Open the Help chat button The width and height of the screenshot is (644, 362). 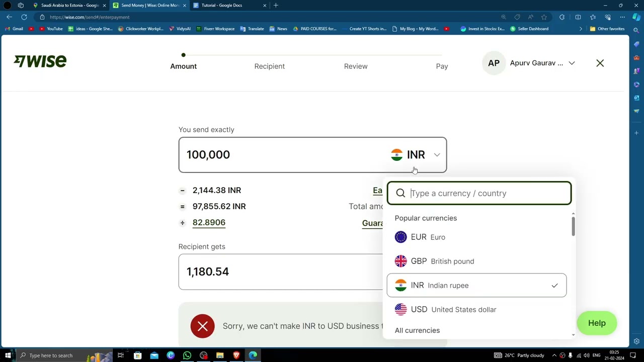[597, 323]
